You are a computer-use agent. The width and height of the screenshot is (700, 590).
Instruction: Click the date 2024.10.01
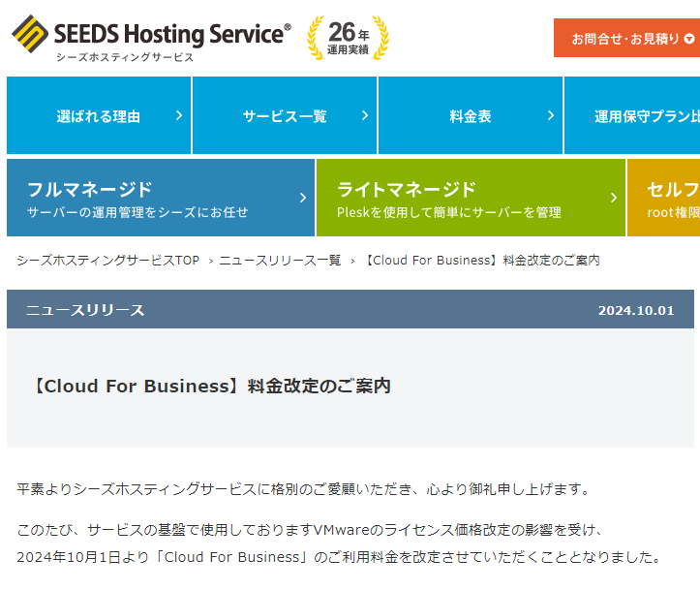(x=636, y=310)
